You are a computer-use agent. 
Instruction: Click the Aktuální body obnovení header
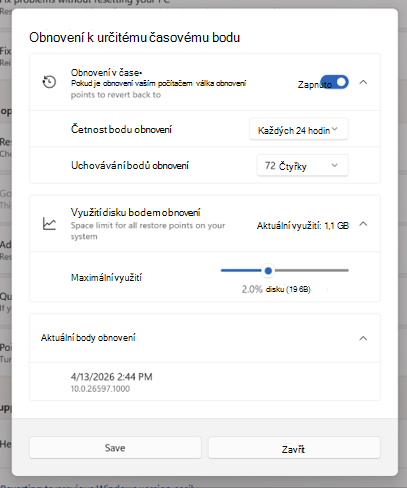pyautogui.click(x=88, y=338)
